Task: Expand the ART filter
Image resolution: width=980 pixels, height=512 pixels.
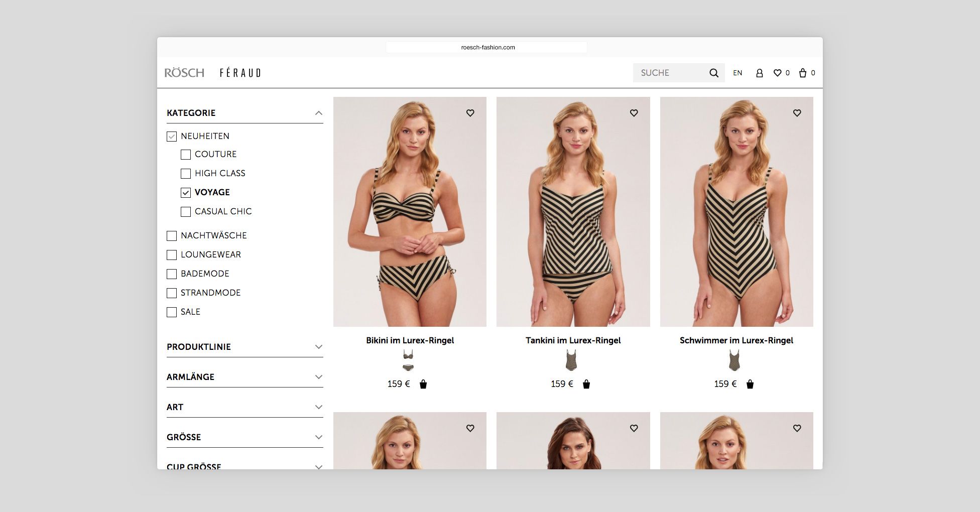Action: click(x=318, y=407)
